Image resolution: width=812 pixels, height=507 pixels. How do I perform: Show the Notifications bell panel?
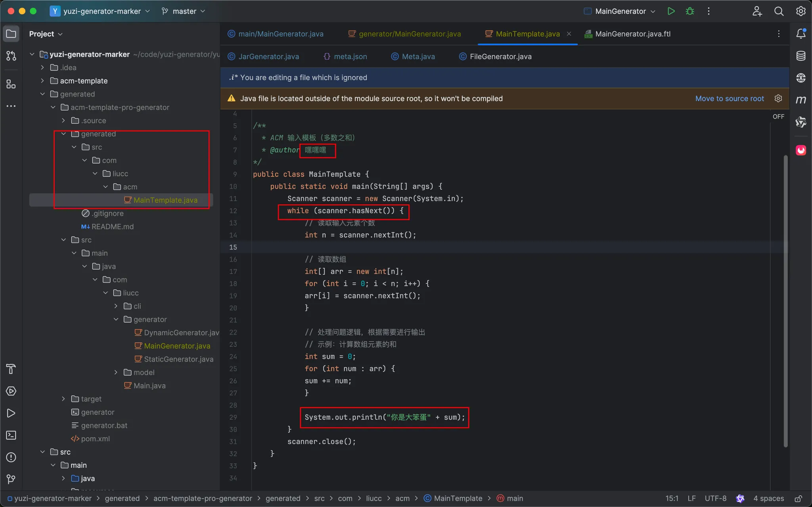click(x=801, y=34)
